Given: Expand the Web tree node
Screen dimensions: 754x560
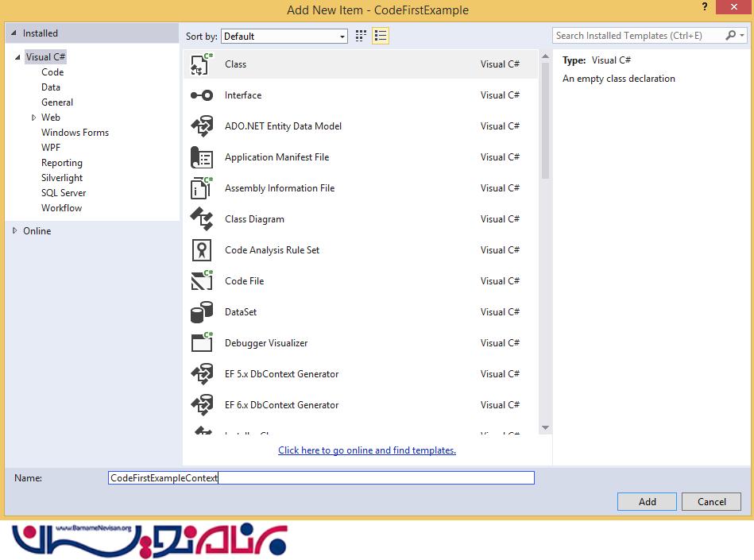Looking at the screenshot, I should click(34, 118).
